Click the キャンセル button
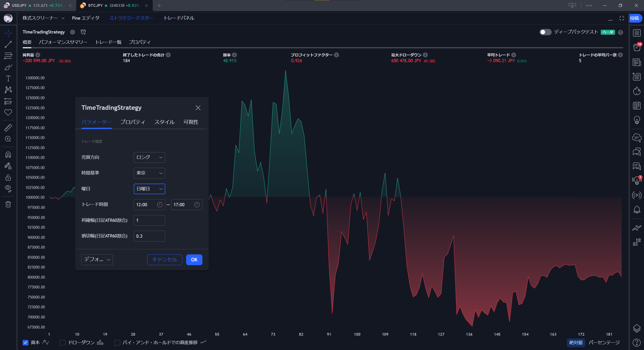 [x=165, y=260]
